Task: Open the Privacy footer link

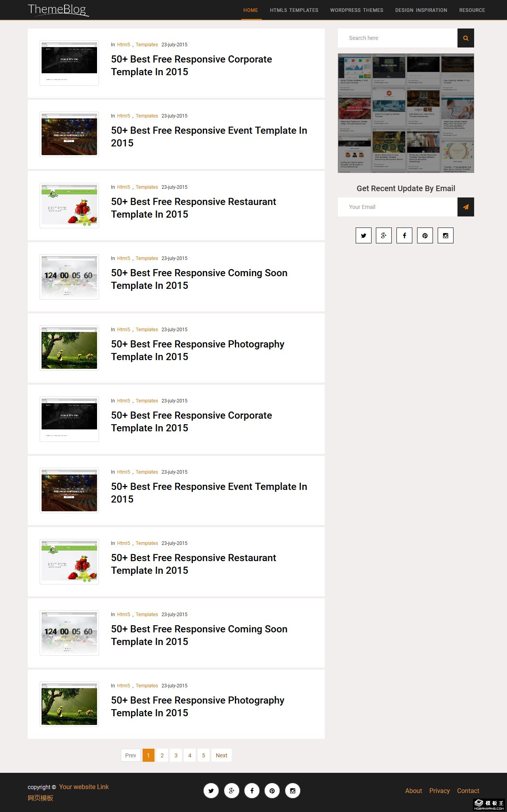Action: click(x=439, y=791)
